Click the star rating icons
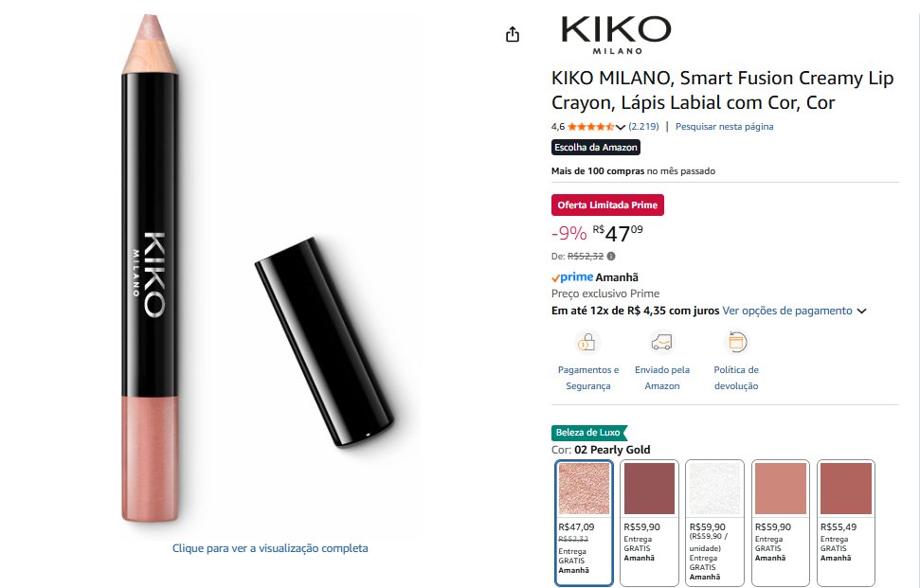This screenshot has width=920, height=588. pyautogui.click(x=590, y=127)
